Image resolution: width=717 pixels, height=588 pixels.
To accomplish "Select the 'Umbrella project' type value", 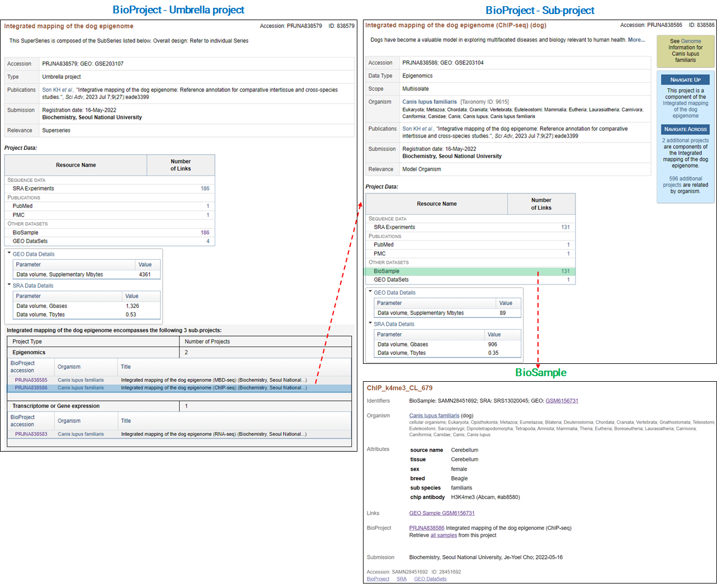I will [62, 77].
